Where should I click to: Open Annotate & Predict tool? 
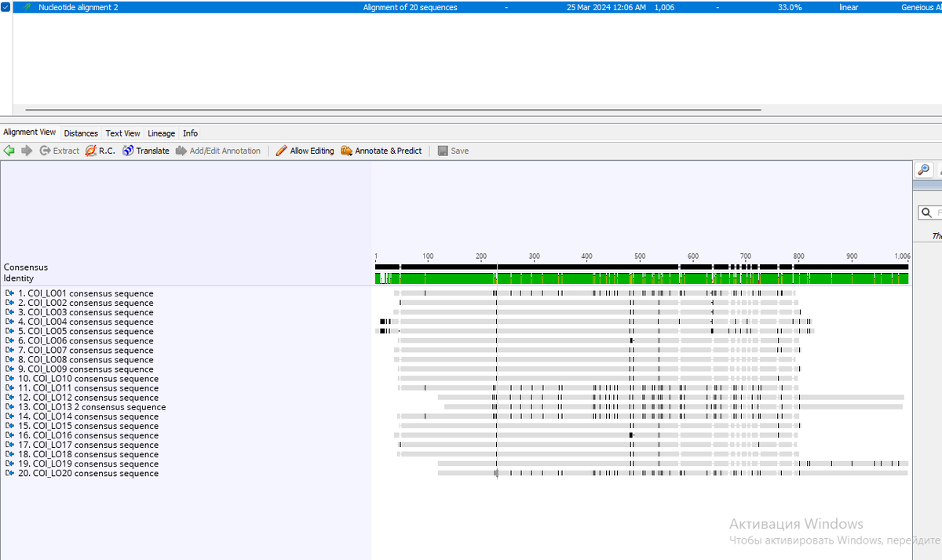382,151
